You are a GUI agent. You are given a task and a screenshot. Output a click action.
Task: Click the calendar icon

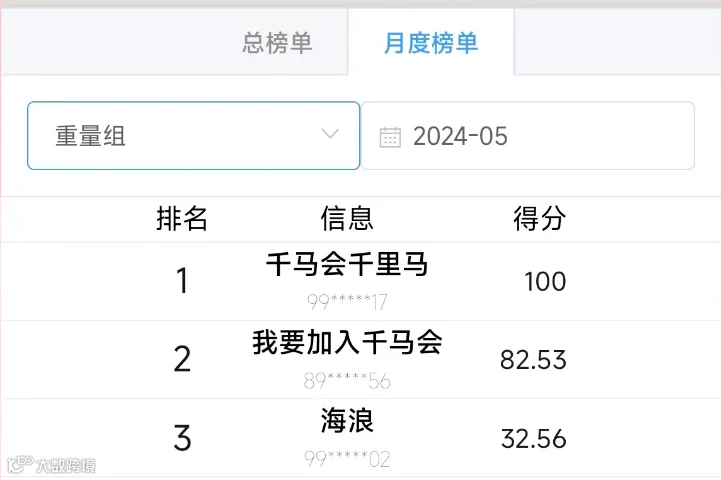[x=390, y=137]
